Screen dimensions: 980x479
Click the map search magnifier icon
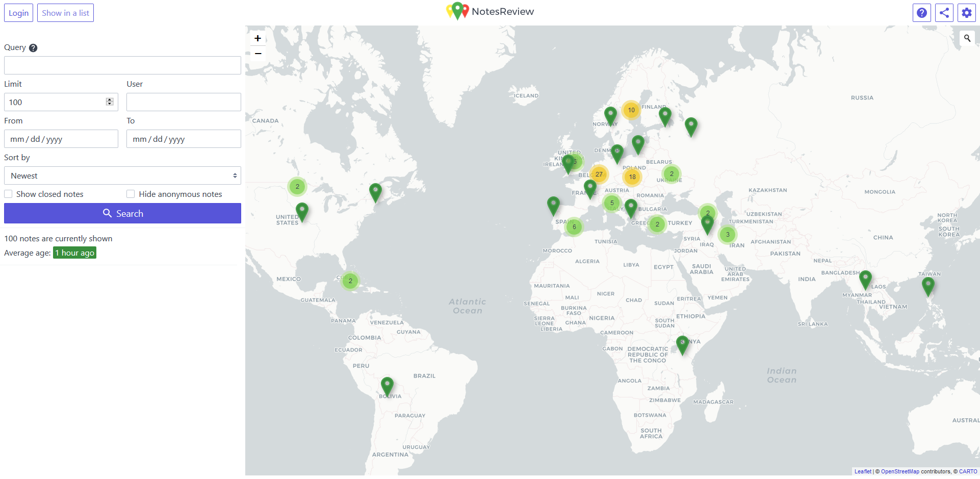pyautogui.click(x=967, y=38)
